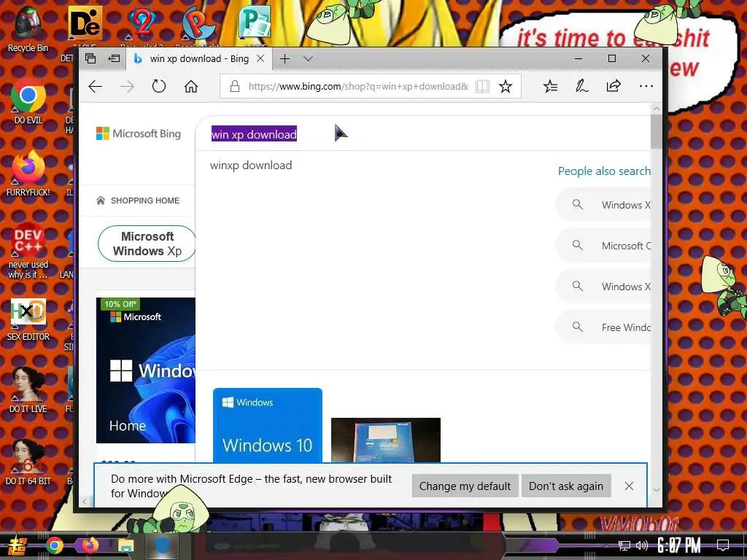The height and width of the screenshot is (560, 747).
Task: Click the Free Windo related search
Action: 603,327
